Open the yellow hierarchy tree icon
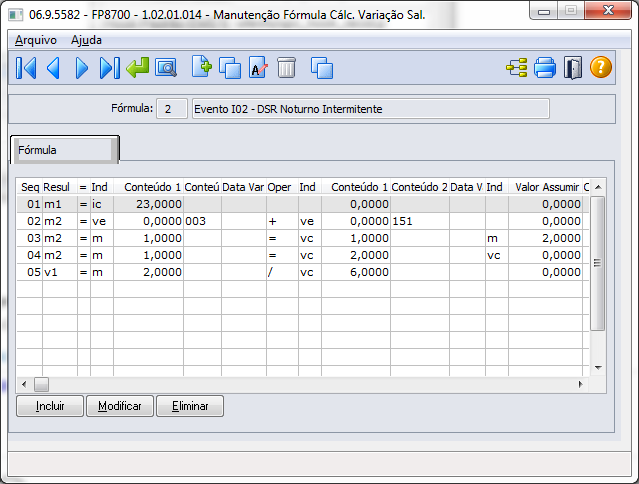639x484 pixels. tap(517, 68)
